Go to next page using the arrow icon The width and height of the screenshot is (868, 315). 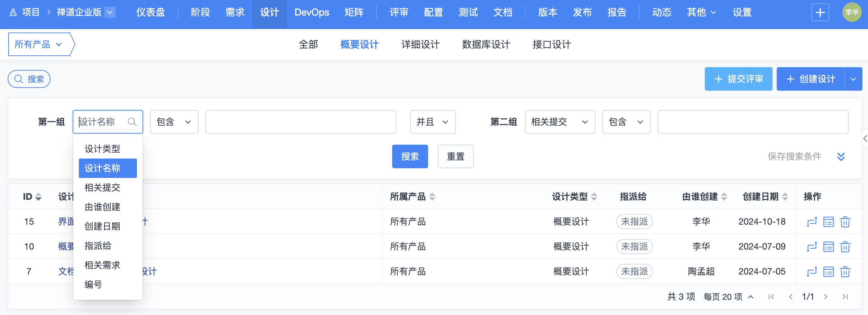(825, 297)
